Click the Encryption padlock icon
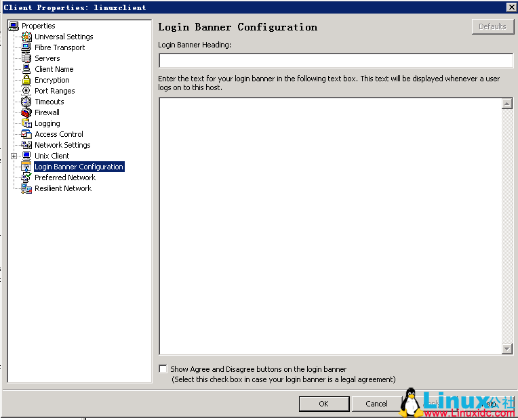The width and height of the screenshot is (518, 420). coord(26,80)
